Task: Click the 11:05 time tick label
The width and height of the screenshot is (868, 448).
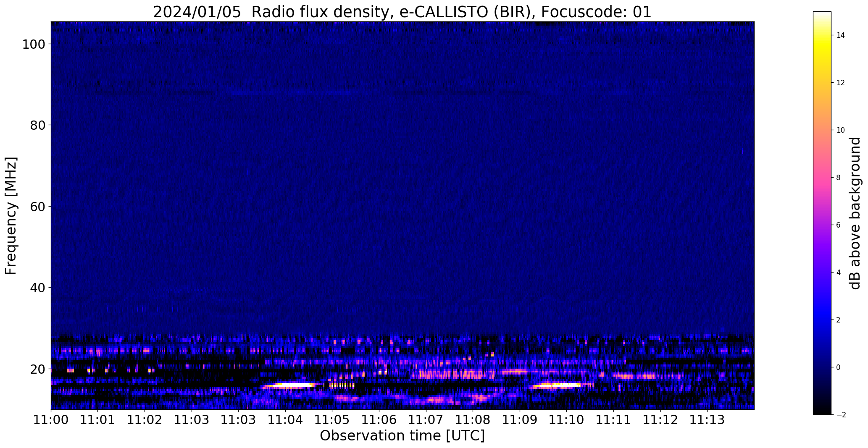Action: (x=332, y=420)
